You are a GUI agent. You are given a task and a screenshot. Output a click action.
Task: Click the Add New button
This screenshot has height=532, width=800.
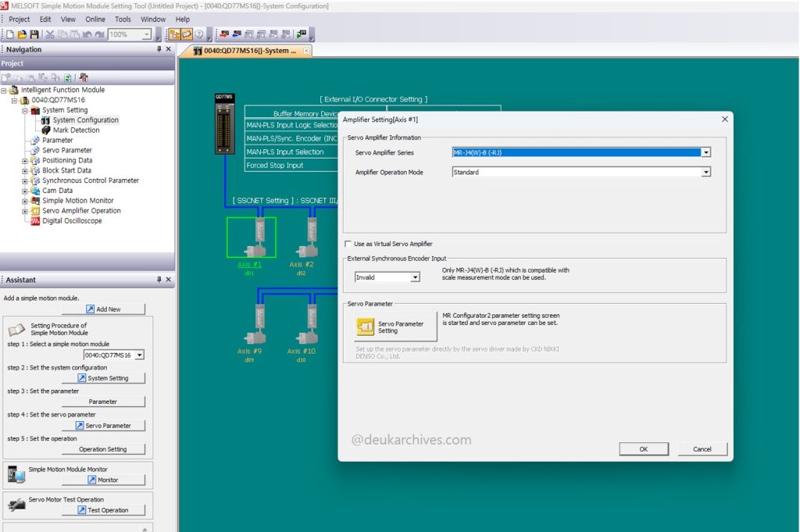click(x=104, y=309)
